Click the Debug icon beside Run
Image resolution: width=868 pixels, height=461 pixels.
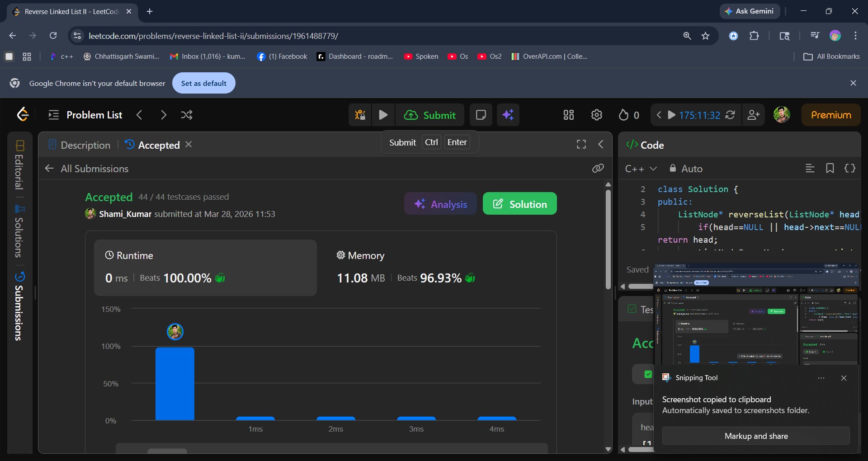coord(360,115)
